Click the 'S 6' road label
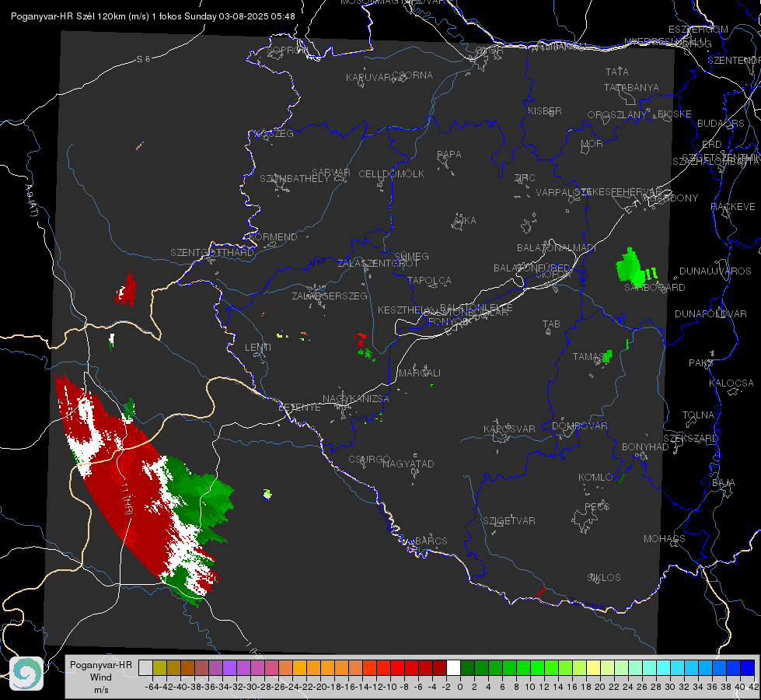761x700 pixels. point(143,59)
